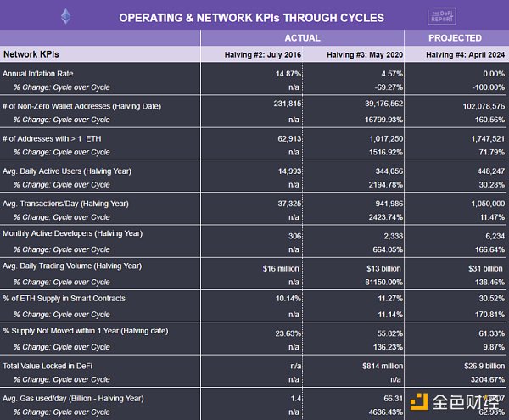Viewport: 509px width, 420px height.
Task: Click the 61.33% unmoved supply value
Action: [x=492, y=333]
